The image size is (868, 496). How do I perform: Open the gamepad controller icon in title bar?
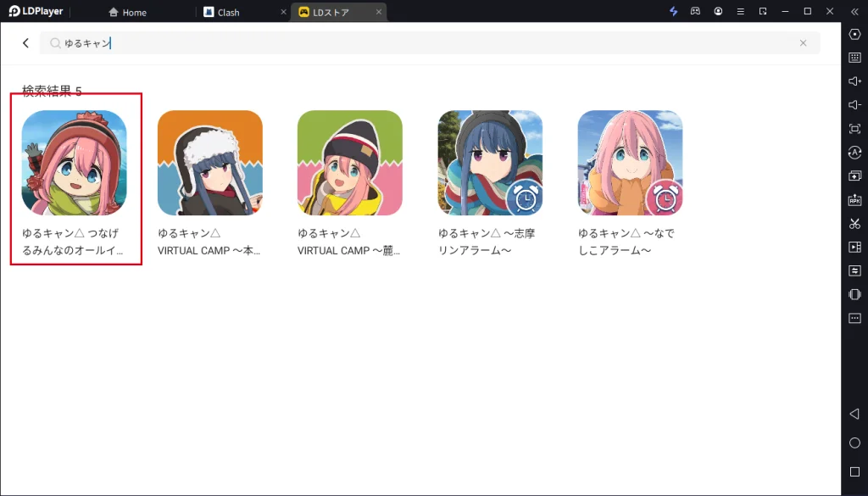695,11
